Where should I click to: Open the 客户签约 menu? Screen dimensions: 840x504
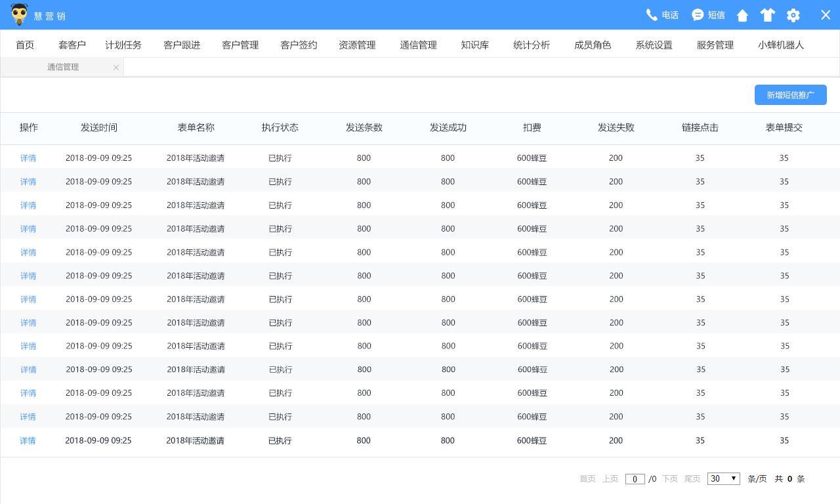pos(299,45)
